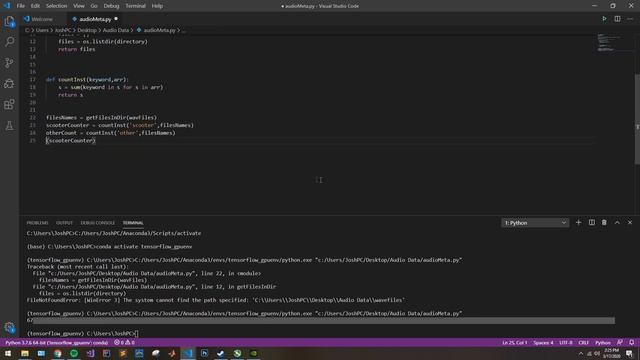Image resolution: width=640 pixels, height=360 pixels.
Task: Click line 23 'scooterCounter' assignment
Action: 120,125
